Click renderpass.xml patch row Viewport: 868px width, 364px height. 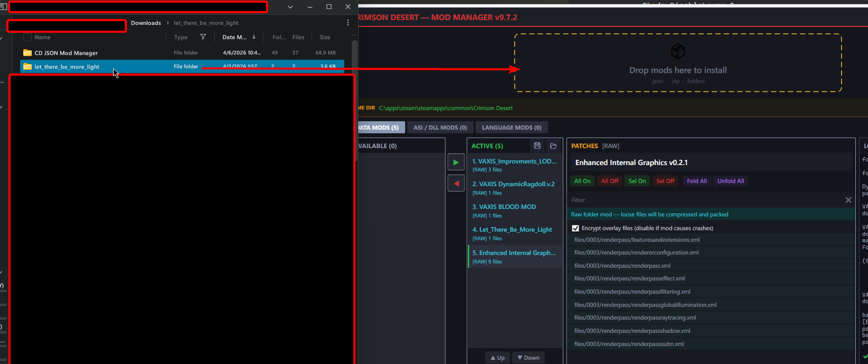(x=712, y=266)
